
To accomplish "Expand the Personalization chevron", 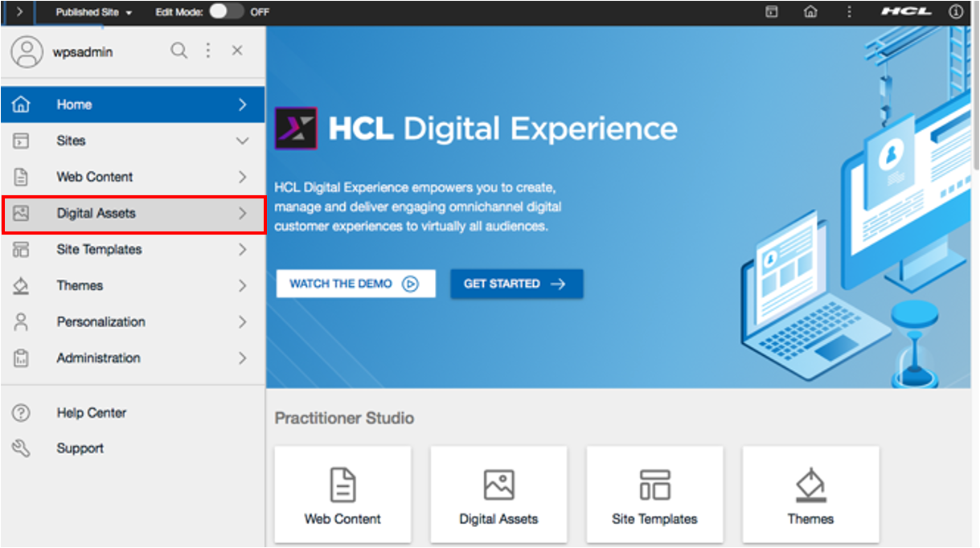I will (242, 321).
